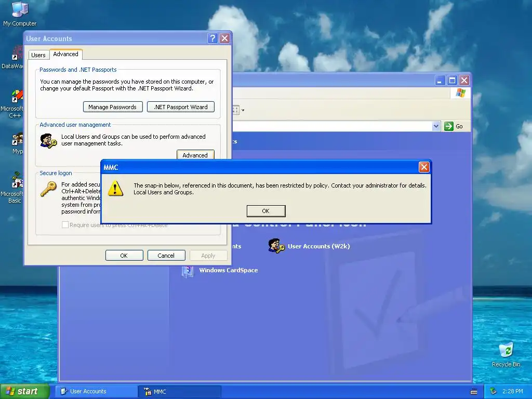Close the MMC warning dialog

point(424,167)
